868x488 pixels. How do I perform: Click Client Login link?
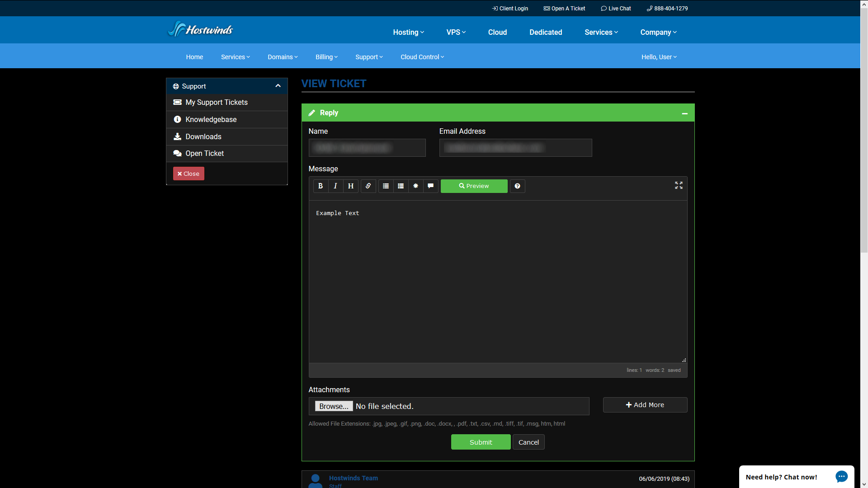click(x=510, y=8)
